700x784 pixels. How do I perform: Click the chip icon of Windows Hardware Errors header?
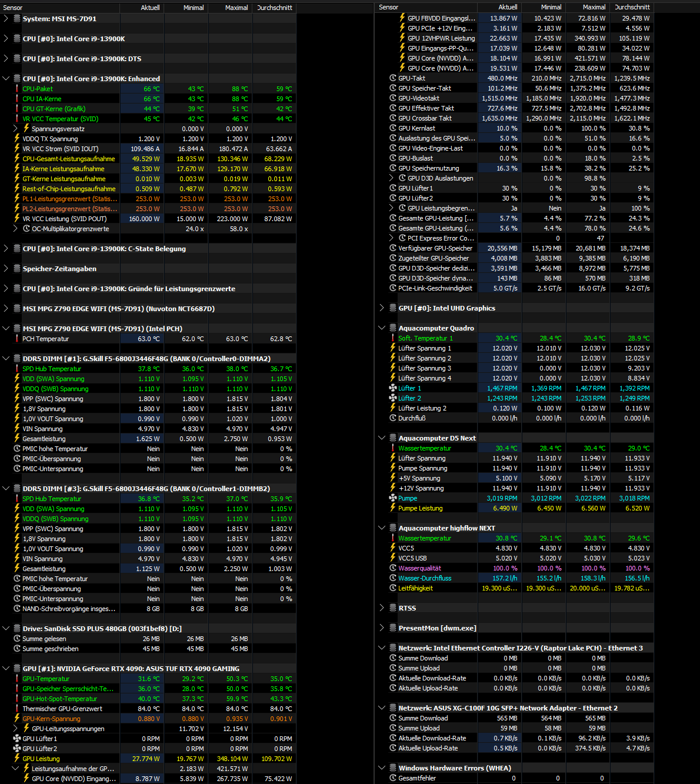392,768
